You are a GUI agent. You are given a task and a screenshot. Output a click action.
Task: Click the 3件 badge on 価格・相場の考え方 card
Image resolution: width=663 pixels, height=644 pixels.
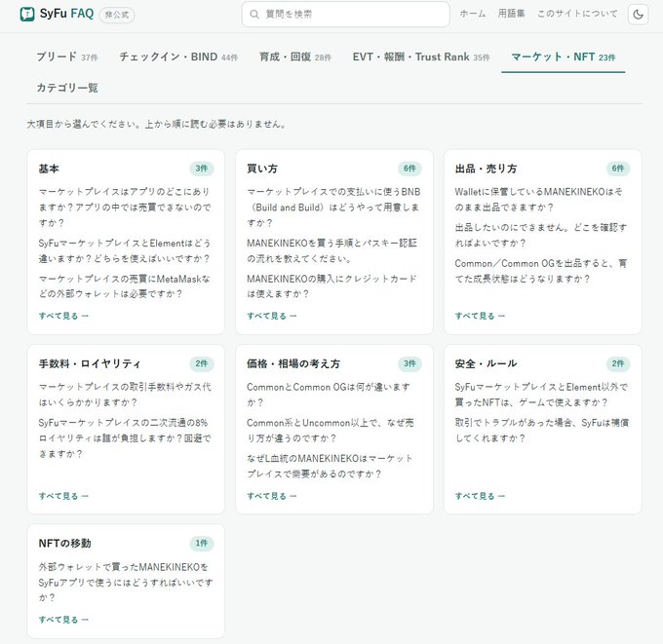409,363
